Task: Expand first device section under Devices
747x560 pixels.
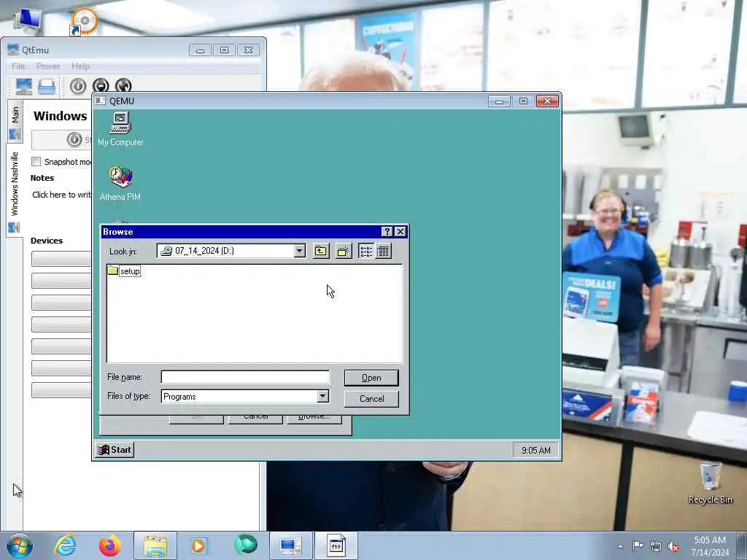Action: coord(61,259)
